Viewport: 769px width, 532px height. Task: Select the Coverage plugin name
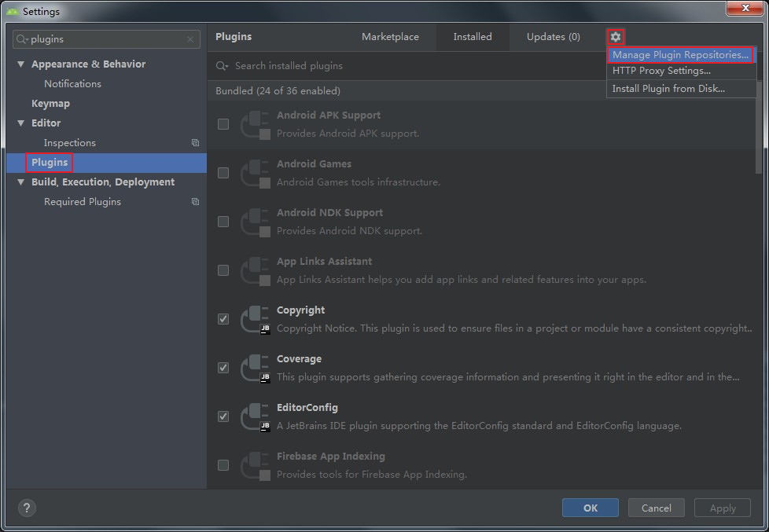299,359
